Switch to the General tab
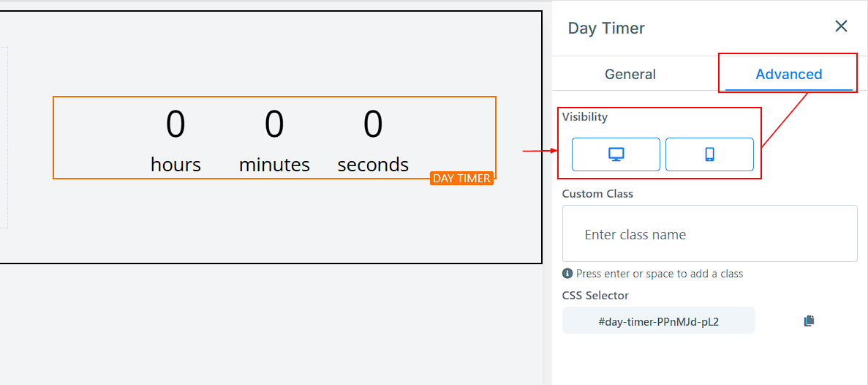Viewport: 868px width, 385px height. pos(630,74)
